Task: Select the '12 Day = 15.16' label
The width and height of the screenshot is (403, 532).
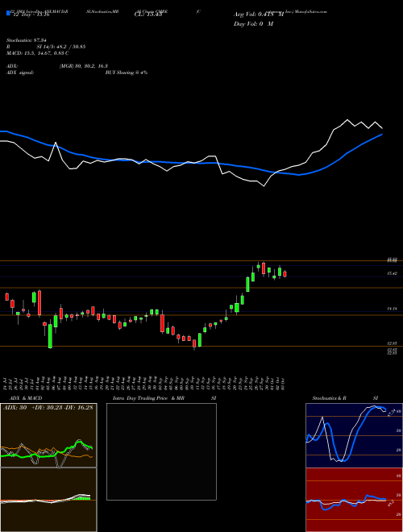Action: (31, 15)
